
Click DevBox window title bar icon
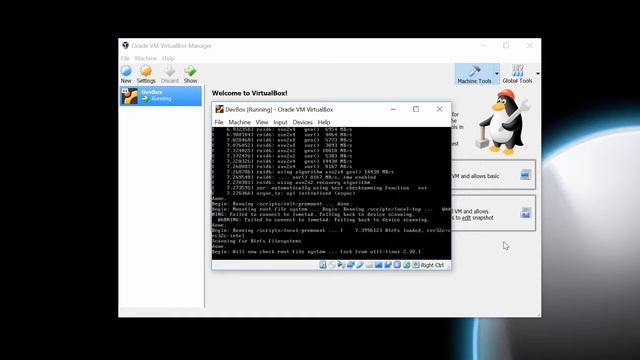pyautogui.click(x=220, y=109)
